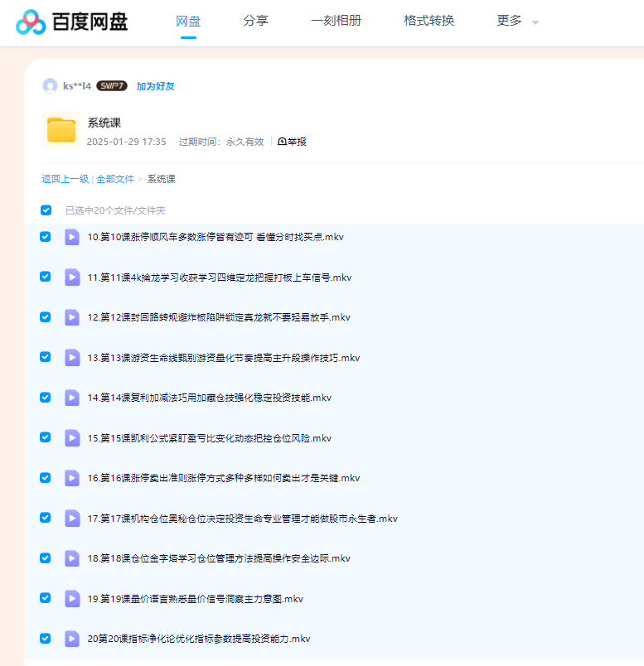Uncheck the 第12课封回路转 file checkbox

(x=45, y=317)
